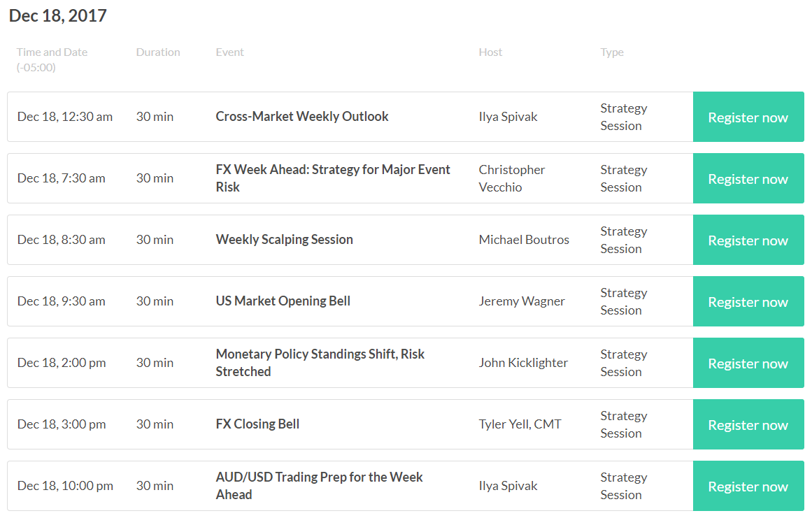The width and height of the screenshot is (812, 518).
Task: Register for US Market Opening Bell
Action: [x=748, y=302]
